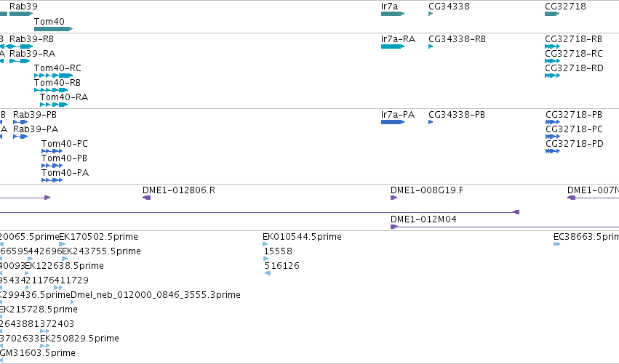Select the 516126 feature label
619x364 pixels.
pyautogui.click(x=282, y=266)
